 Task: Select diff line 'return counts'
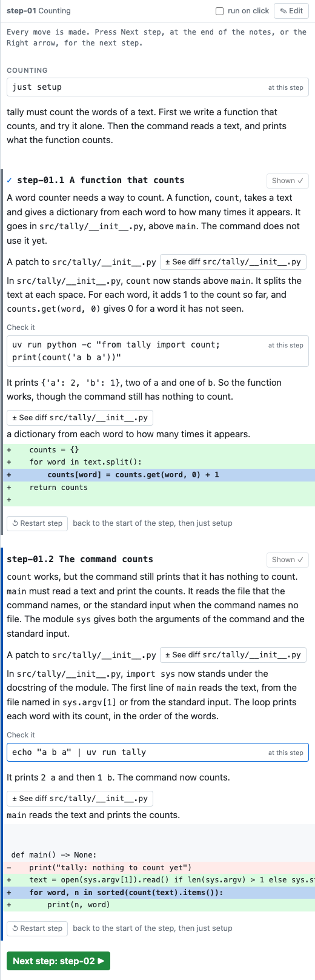tap(157, 488)
